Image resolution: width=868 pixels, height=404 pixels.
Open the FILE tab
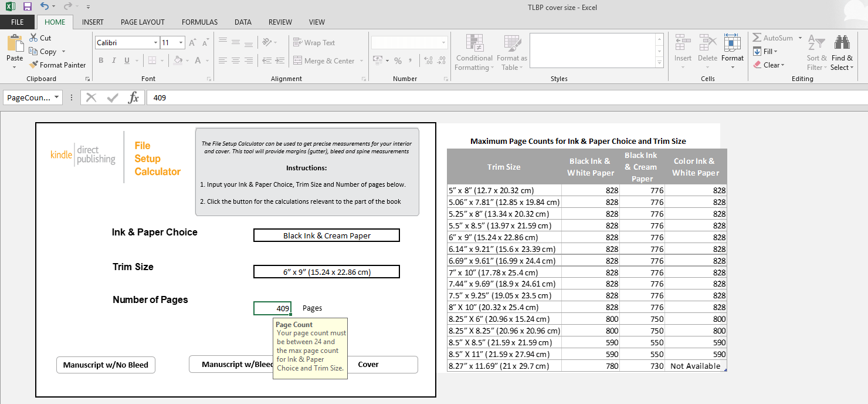click(18, 22)
